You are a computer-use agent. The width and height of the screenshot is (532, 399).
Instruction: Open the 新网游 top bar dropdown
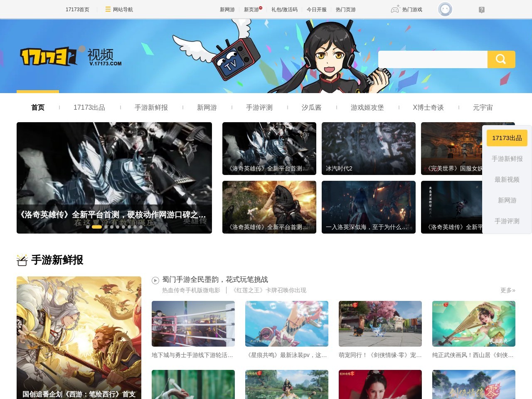227,10
